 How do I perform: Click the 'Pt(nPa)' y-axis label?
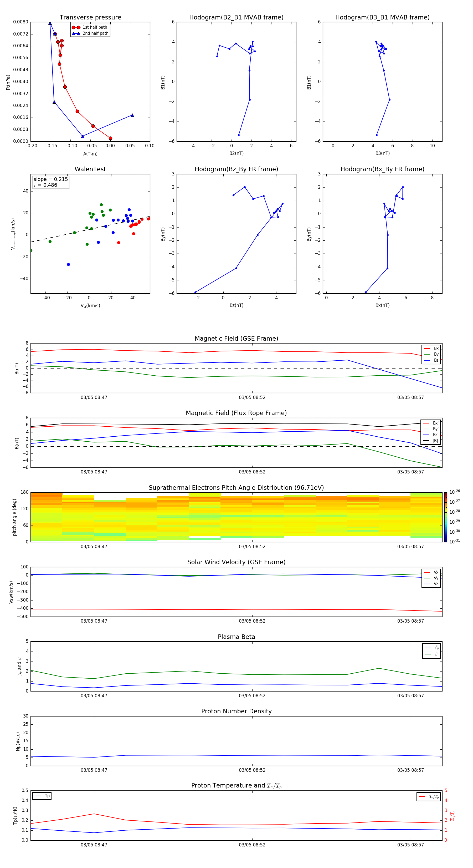click(x=8, y=82)
